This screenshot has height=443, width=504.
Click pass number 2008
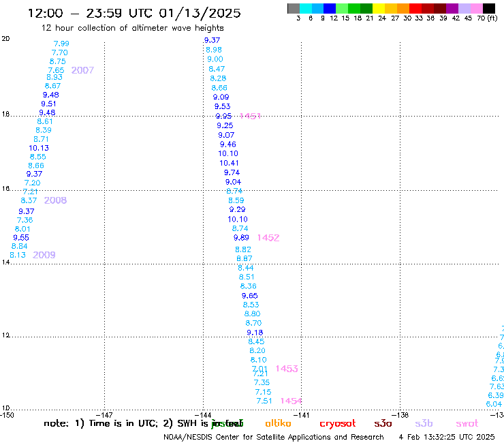tap(55, 200)
